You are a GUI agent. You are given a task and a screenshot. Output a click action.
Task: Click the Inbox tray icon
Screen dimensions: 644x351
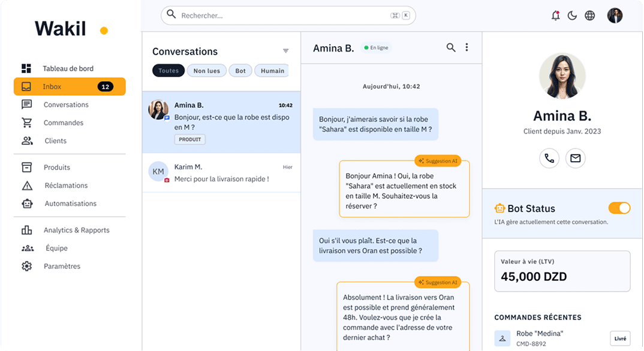click(x=26, y=86)
